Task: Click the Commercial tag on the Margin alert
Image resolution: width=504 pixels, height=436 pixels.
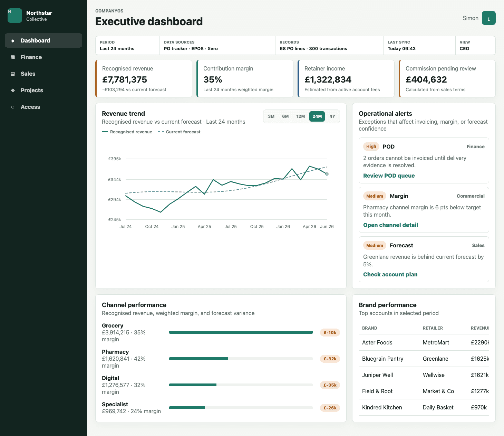Action: (x=471, y=196)
